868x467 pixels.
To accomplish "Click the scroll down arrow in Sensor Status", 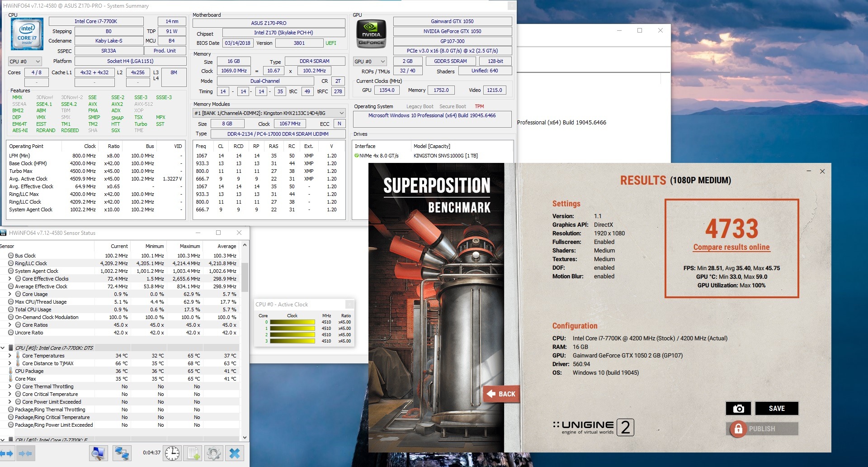I will point(245,438).
